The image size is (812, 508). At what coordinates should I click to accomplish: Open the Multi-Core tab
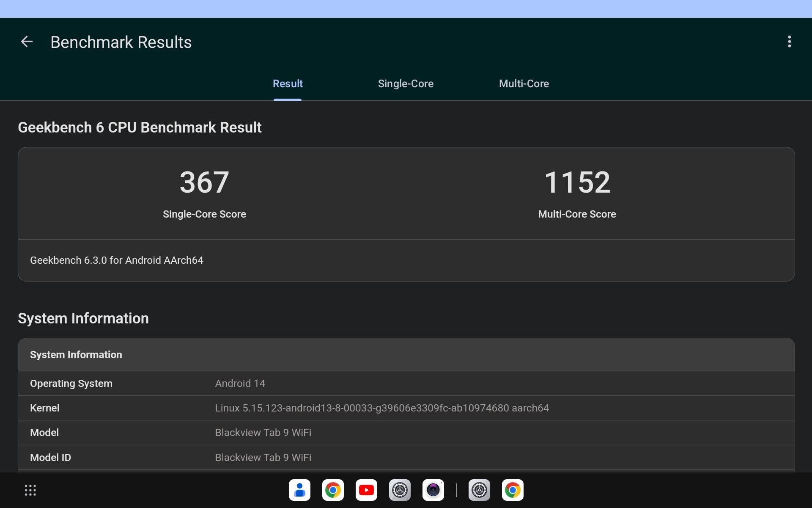524,83
